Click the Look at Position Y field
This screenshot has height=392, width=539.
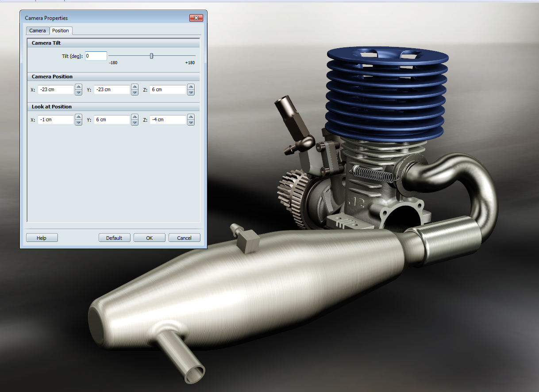point(112,120)
